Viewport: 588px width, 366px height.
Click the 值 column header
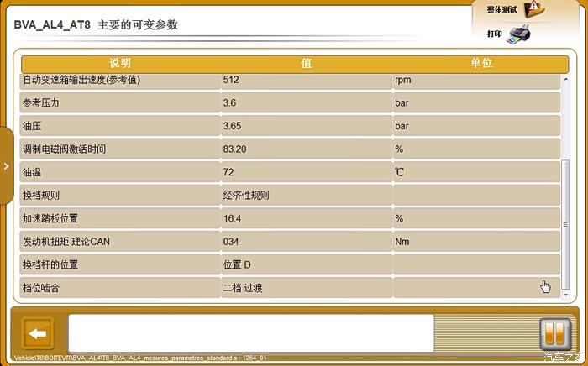[x=307, y=64]
